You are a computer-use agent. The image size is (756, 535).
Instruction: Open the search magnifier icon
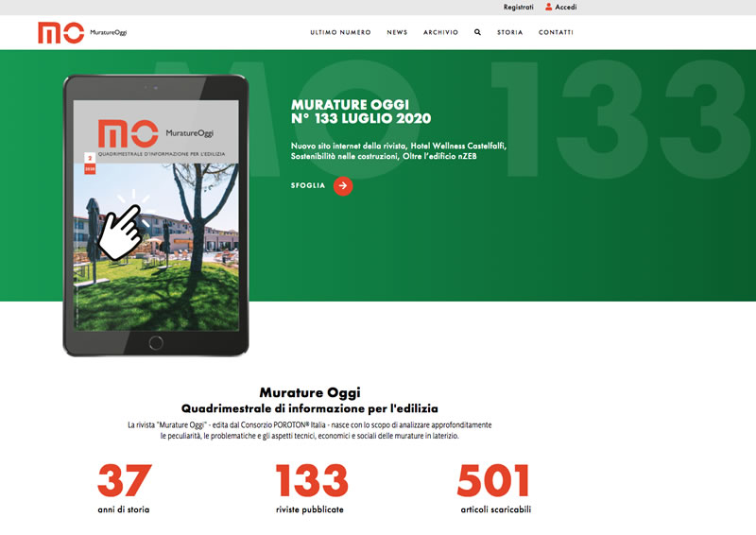(477, 32)
